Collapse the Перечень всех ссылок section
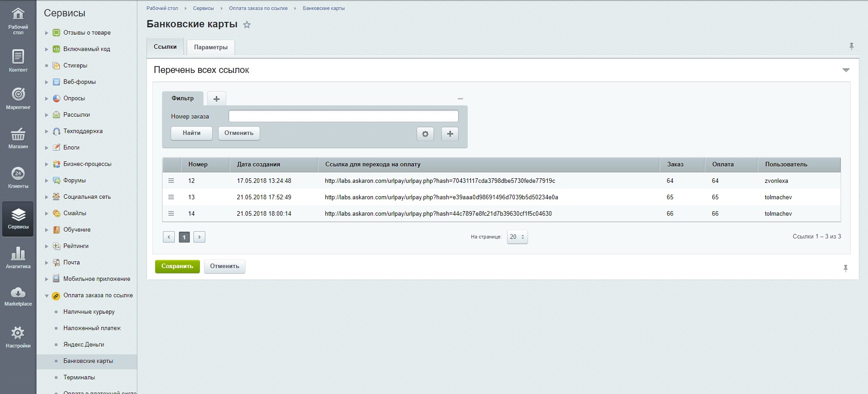The image size is (868, 394). click(x=846, y=70)
